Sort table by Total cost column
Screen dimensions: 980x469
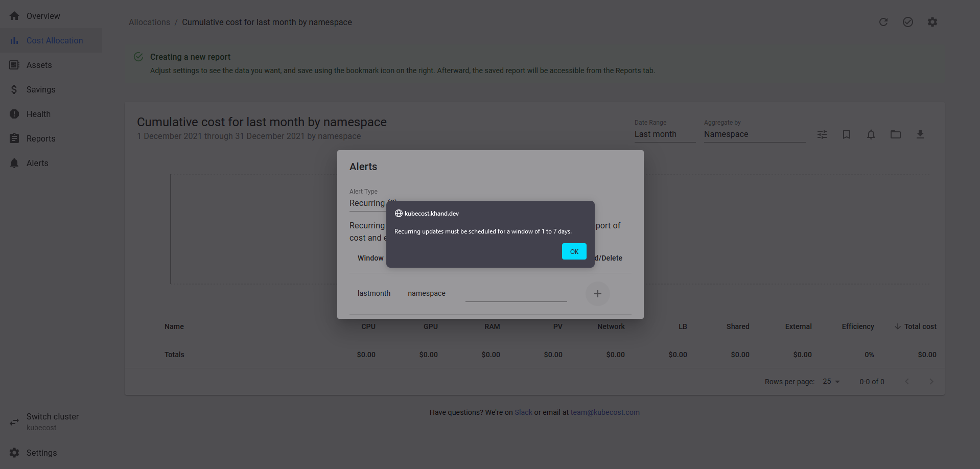916,326
